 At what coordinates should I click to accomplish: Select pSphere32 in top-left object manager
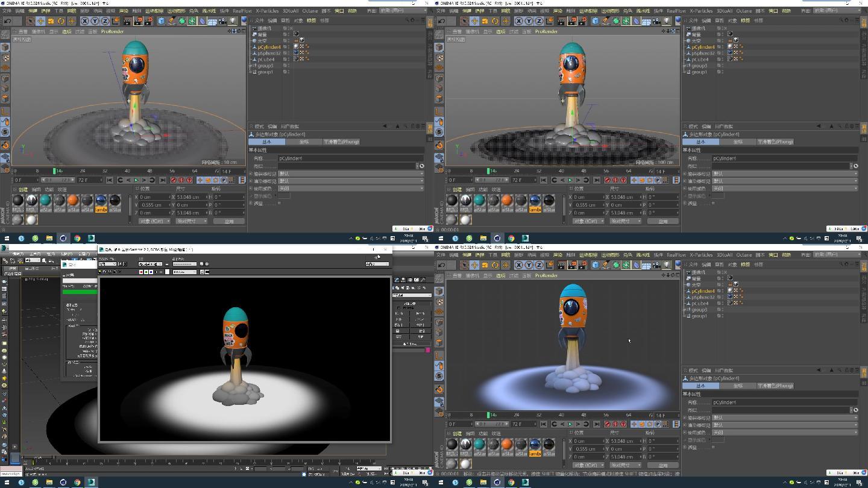pos(269,53)
